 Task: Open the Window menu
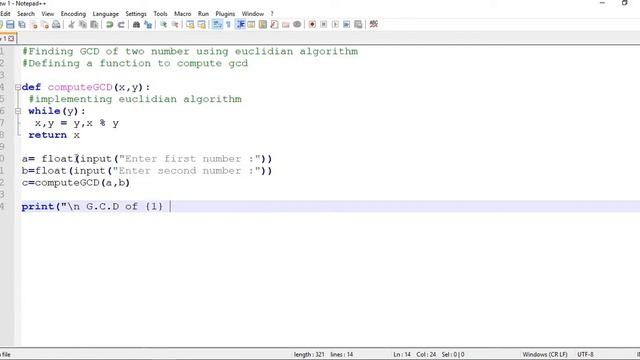click(253, 14)
